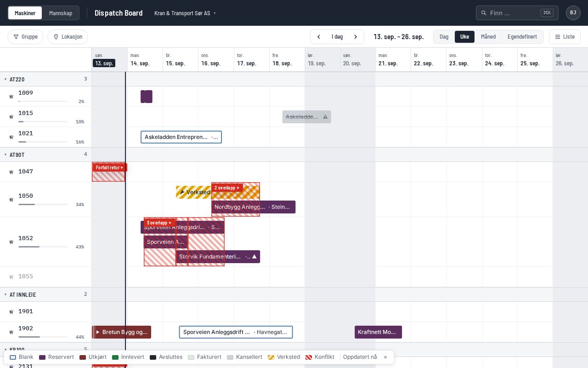Image resolution: width=588 pixels, height=368 pixels.
Task: Go to next period with right chevron
Action: pyautogui.click(x=356, y=37)
